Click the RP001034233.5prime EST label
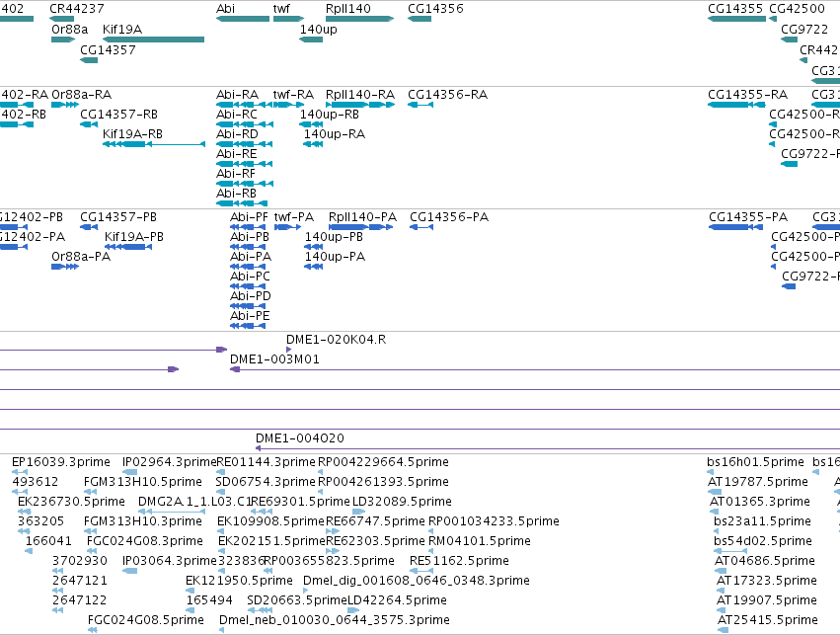This screenshot has height=635, width=840. [x=494, y=522]
